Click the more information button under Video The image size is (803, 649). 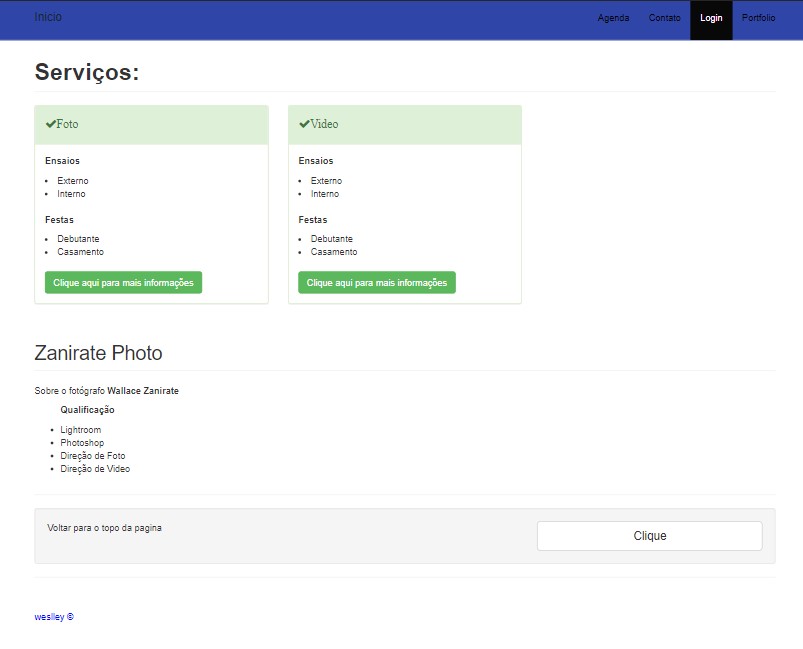pos(376,283)
